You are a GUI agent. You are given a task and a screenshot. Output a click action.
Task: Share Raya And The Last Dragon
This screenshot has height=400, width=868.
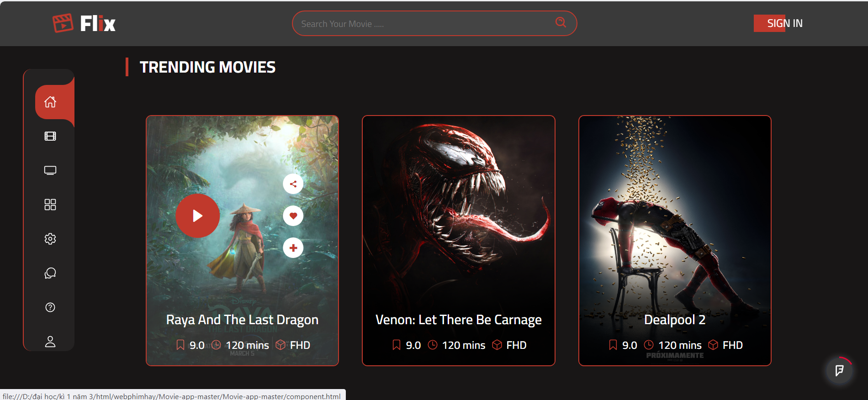(x=293, y=184)
